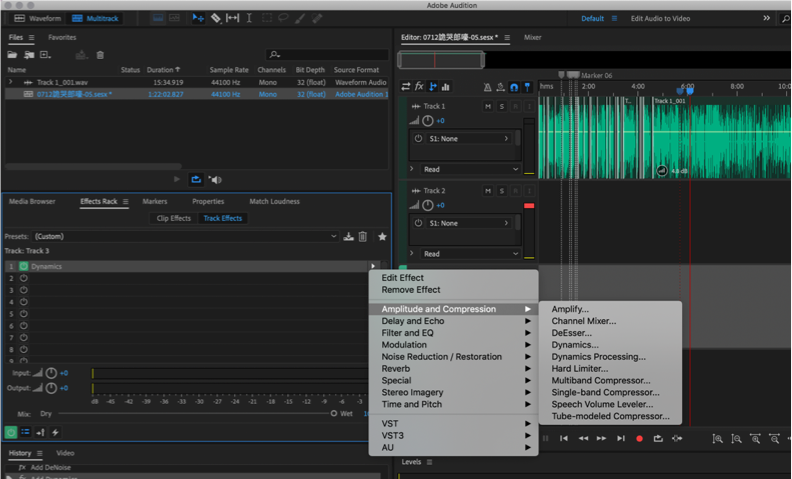Toggle the Dynamics effect power state

click(x=24, y=267)
